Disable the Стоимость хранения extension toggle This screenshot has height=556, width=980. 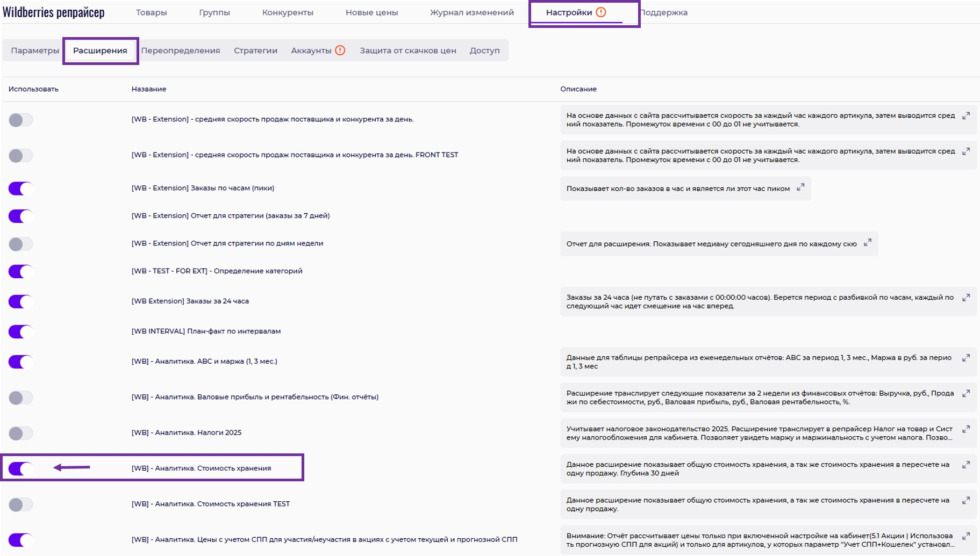coord(21,468)
